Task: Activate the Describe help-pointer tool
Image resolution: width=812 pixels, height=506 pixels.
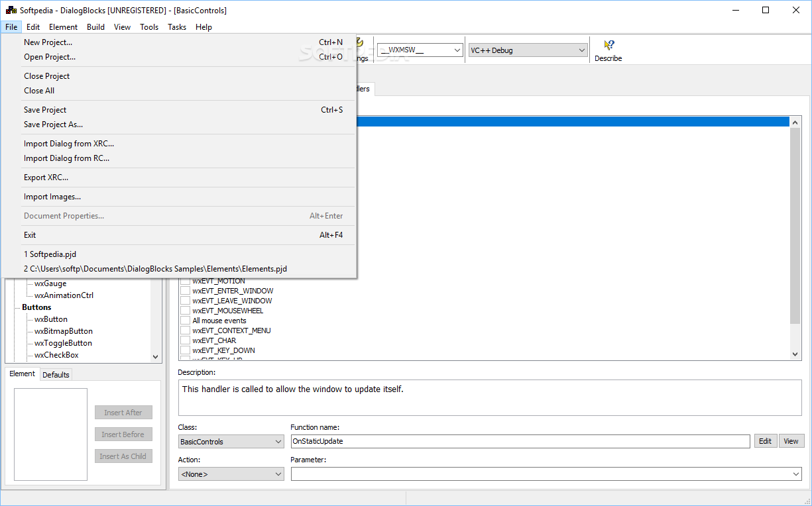Action: pyautogui.click(x=608, y=50)
